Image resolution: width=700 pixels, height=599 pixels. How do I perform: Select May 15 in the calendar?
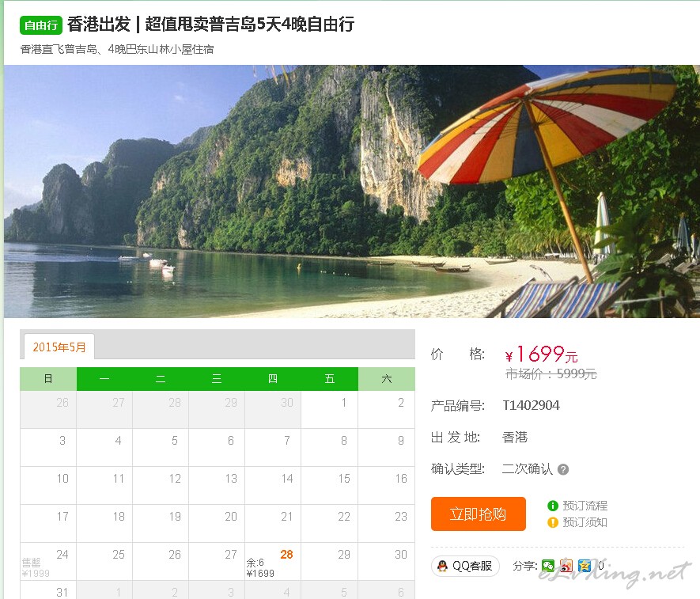(x=330, y=485)
